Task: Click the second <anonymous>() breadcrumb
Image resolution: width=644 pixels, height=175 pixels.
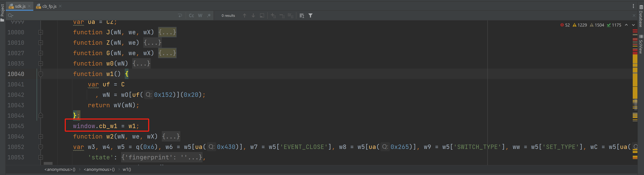Action: 99,169
